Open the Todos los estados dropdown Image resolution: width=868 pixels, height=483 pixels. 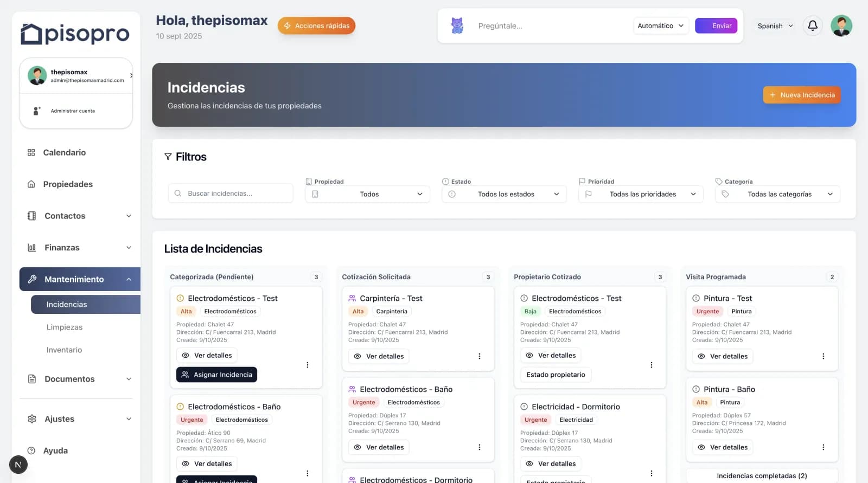pyautogui.click(x=504, y=194)
